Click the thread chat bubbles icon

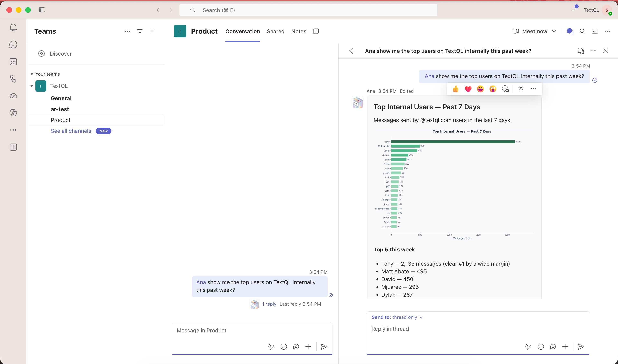tap(580, 51)
